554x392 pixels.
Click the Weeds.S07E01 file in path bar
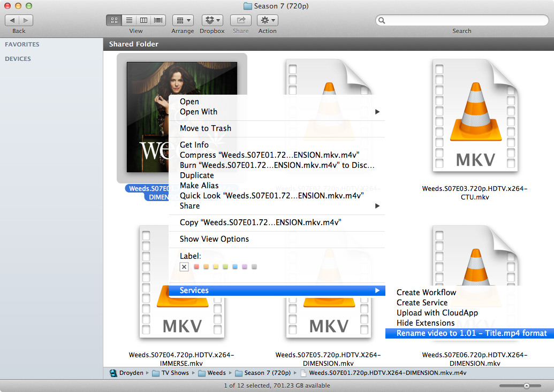point(383,373)
